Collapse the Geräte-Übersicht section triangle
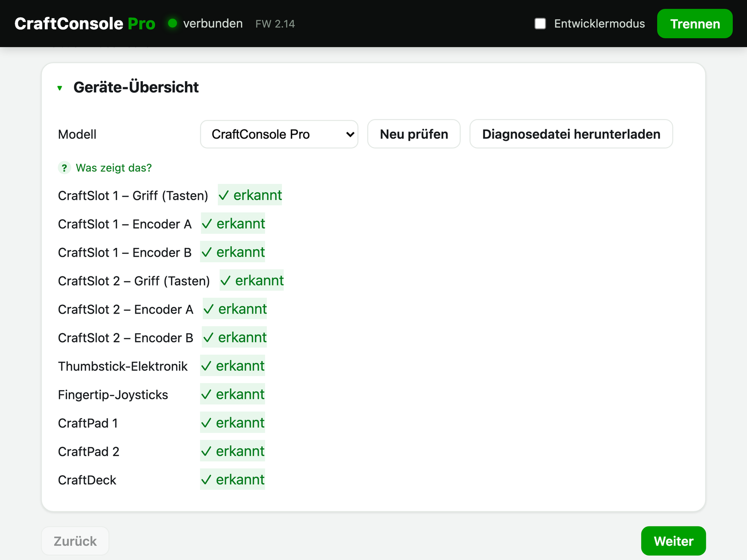 pos(60,88)
